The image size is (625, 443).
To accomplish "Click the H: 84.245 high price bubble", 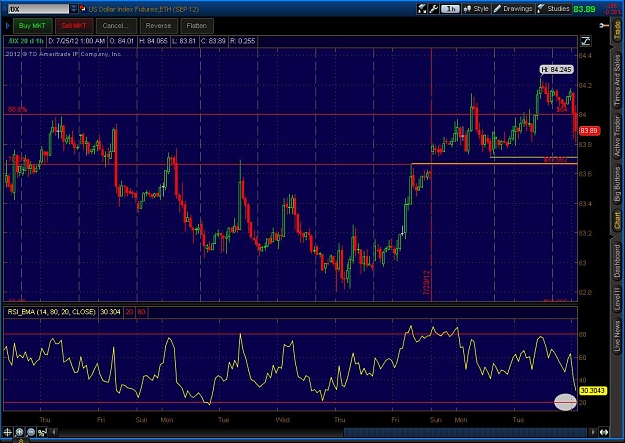I will tap(556, 70).
